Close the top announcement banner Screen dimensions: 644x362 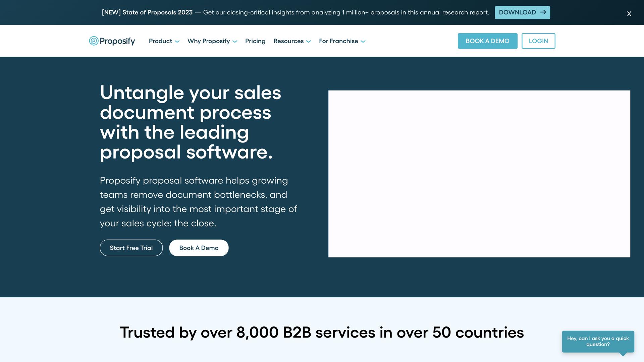tap(629, 14)
